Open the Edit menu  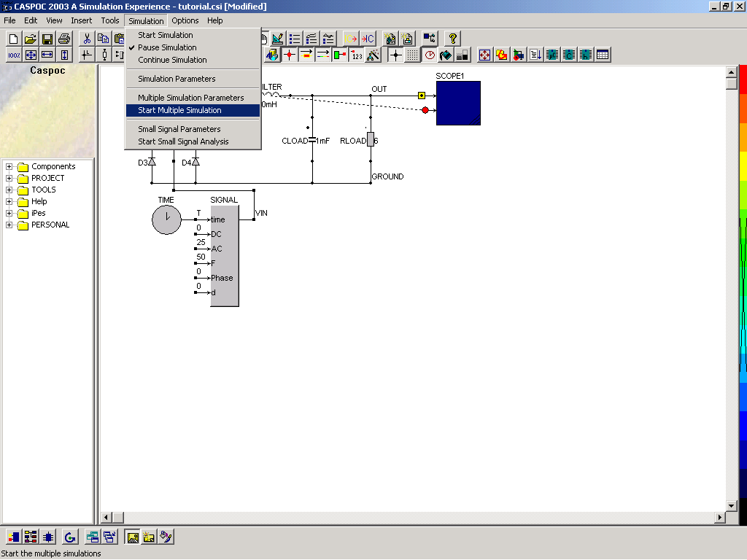point(31,20)
